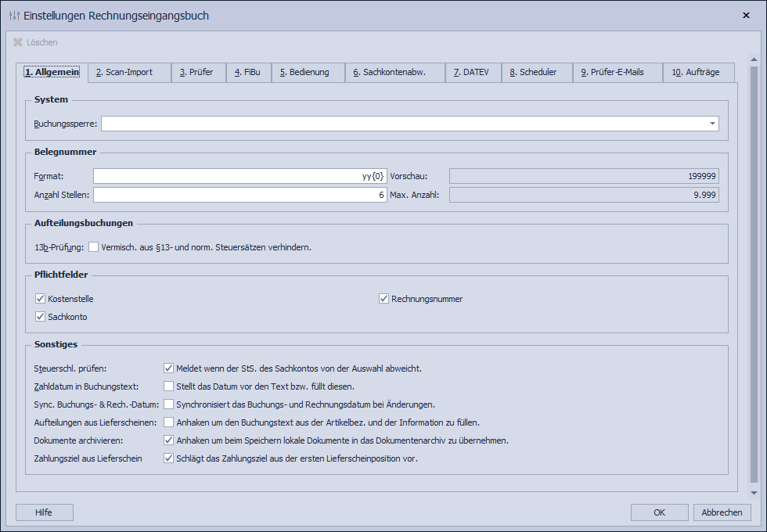Open Hilfe for this dialog
This screenshot has width=767, height=532.
click(44, 512)
